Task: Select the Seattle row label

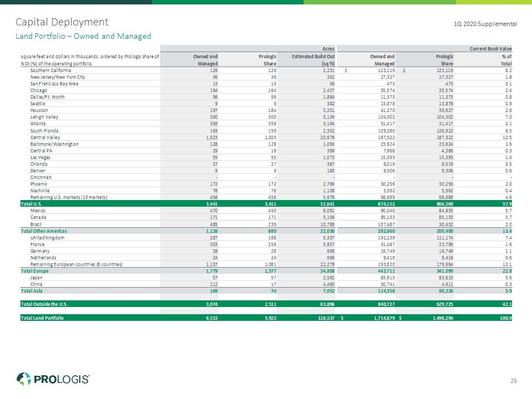Action: (38, 104)
